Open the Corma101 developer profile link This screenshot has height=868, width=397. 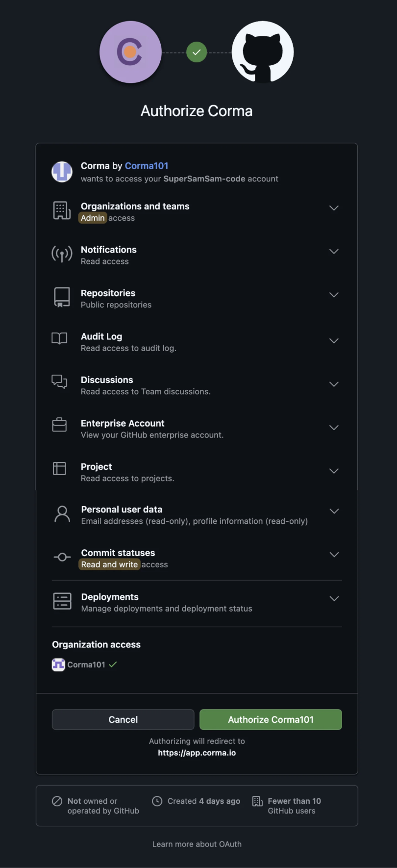click(147, 166)
